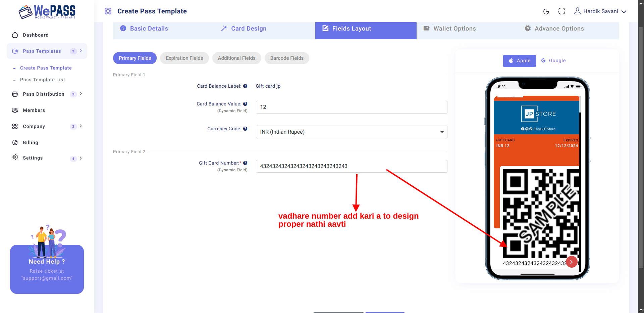Toggle fullscreen icon in header

(562, 11)
